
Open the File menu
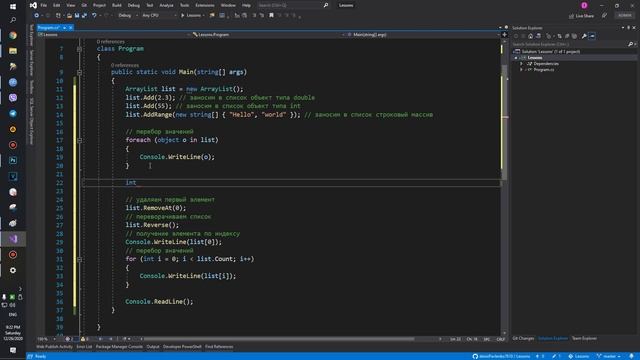click(43, 5)
